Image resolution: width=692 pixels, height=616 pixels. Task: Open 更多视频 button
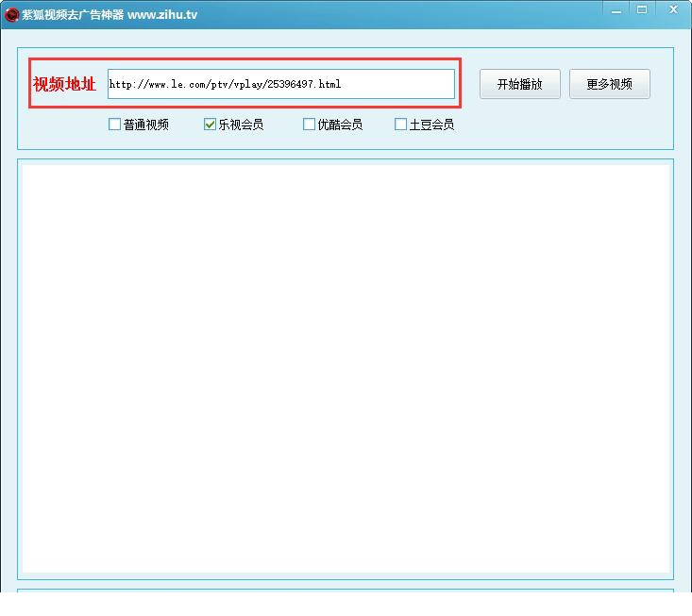tap(610, 84)
